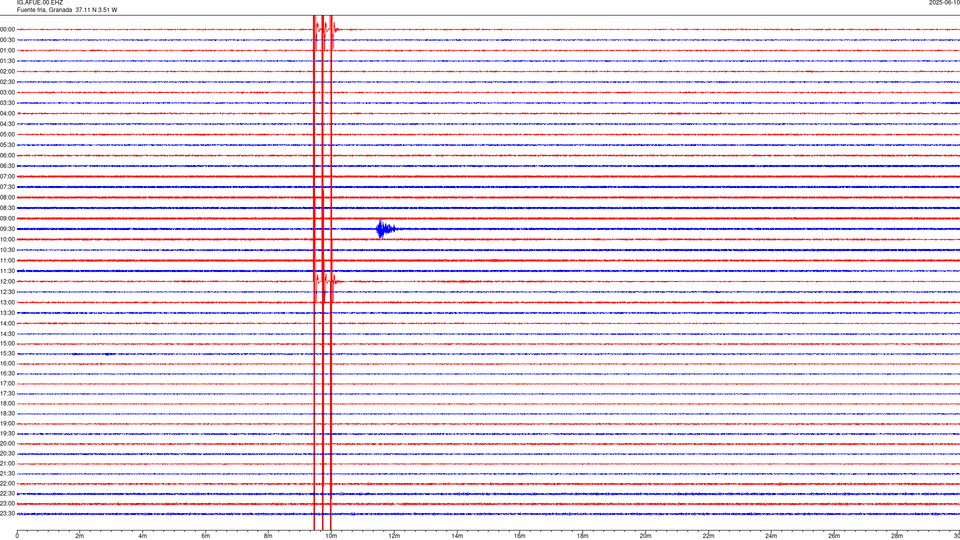Select the 11:00 time label

pos(8,260)
